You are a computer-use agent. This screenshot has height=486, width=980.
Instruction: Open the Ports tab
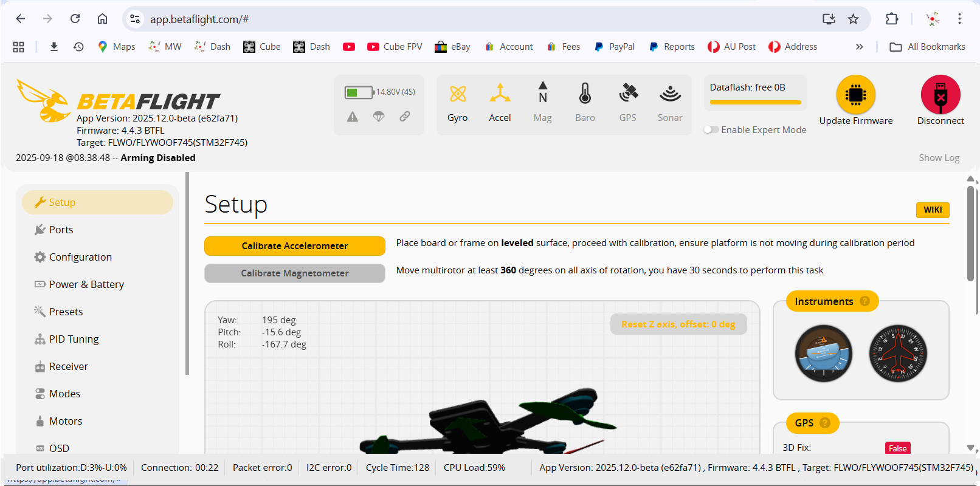(61, 230)
